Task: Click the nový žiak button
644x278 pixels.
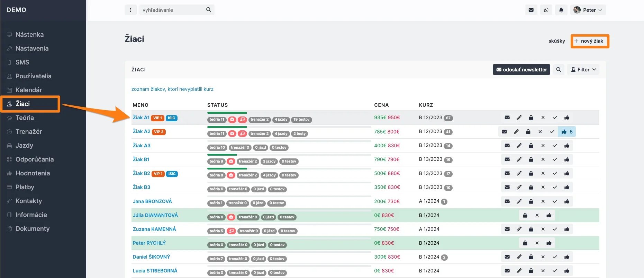Action: coord(590,41)
